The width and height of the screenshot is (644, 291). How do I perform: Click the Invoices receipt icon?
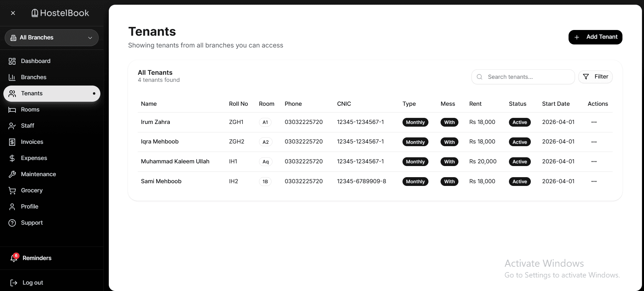point(12,142)
